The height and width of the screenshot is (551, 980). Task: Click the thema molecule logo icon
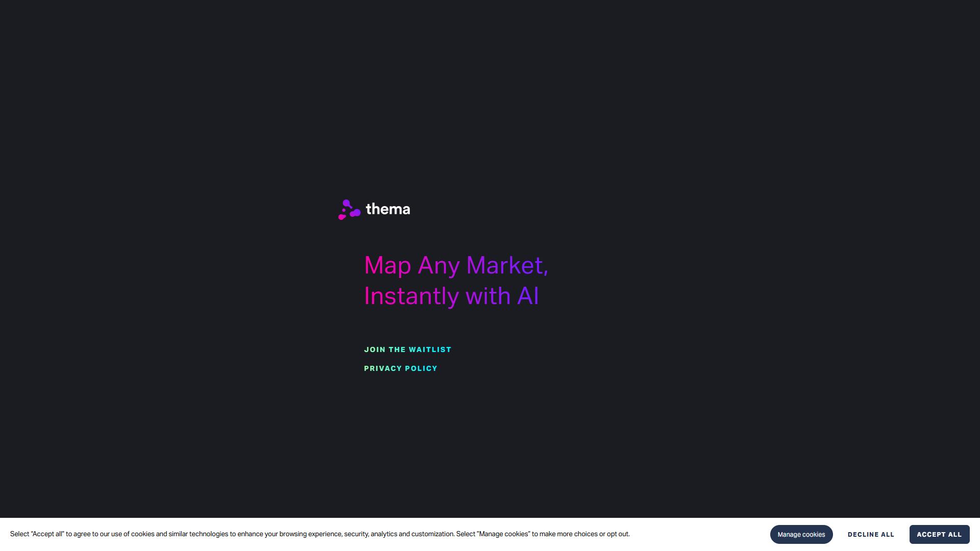[350, 210]
